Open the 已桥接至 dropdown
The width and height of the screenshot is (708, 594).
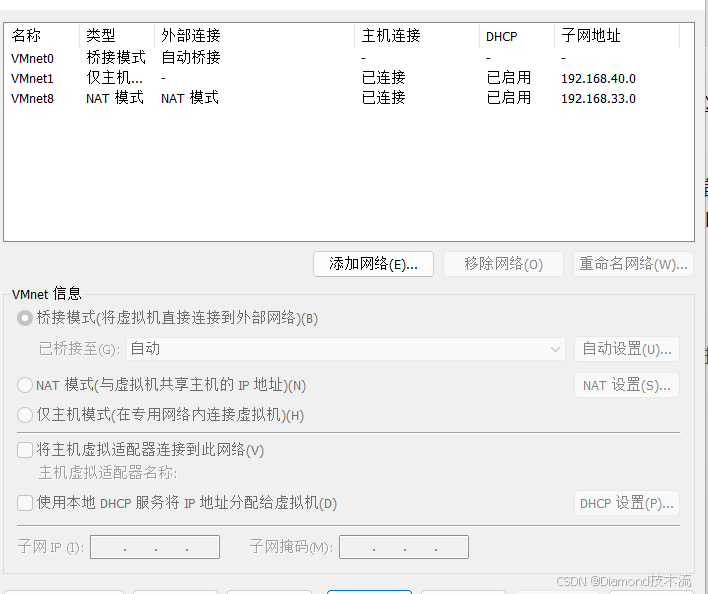tap(346, 349)
